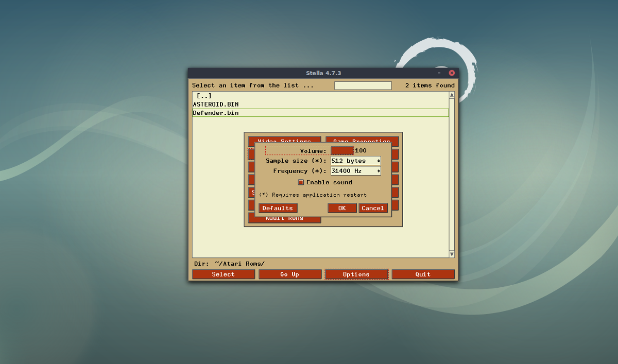Screen dimensions: 618x364
Task: Click the ROM list scroll-down arrow
Action: 452,254
